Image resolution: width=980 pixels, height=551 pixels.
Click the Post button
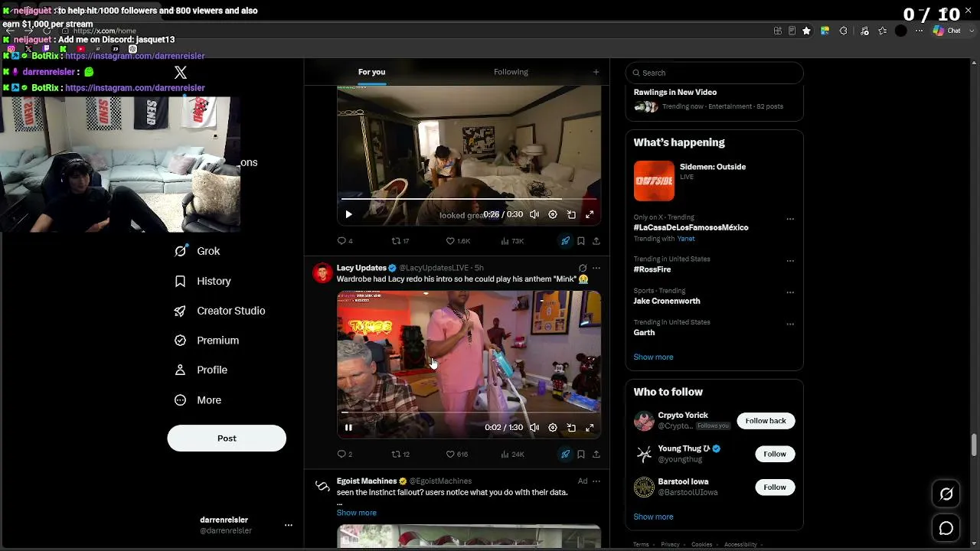(227, 439)
